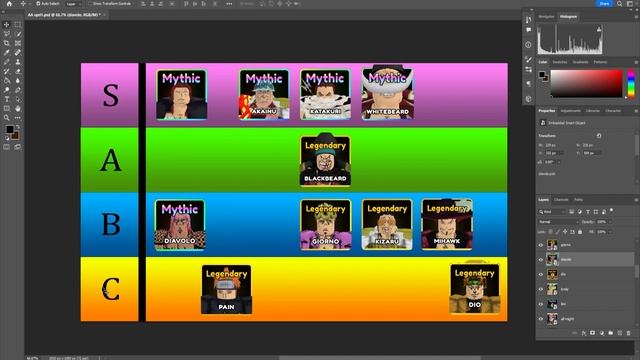The width and height of the screenshot is (640, 360).
Task: Open the info panel icon in collapsed dock
Action: (529, 44)
